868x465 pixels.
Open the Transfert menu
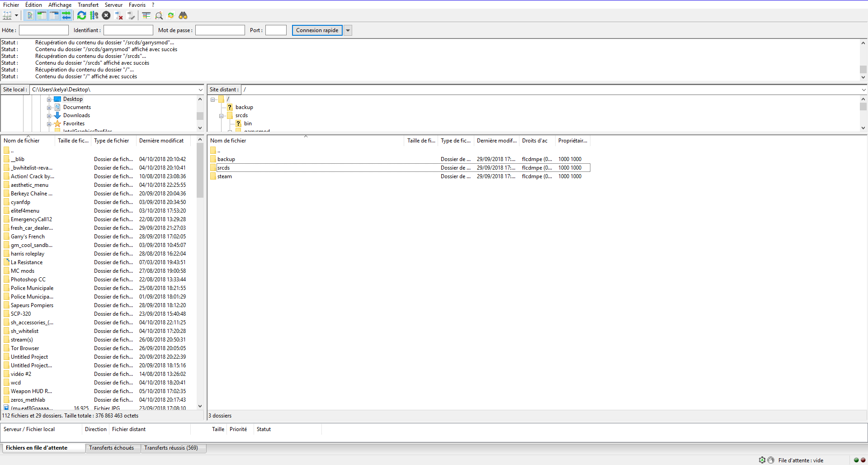pos(88,5)
